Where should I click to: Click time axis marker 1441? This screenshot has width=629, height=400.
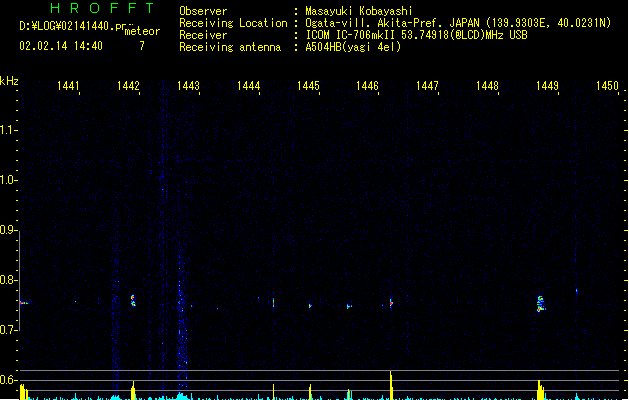(x=68, y=86)
